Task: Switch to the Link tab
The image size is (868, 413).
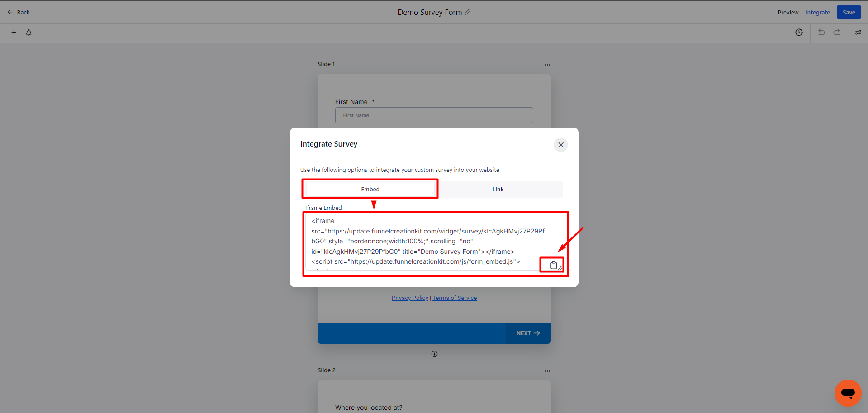Action: point(498,189)
